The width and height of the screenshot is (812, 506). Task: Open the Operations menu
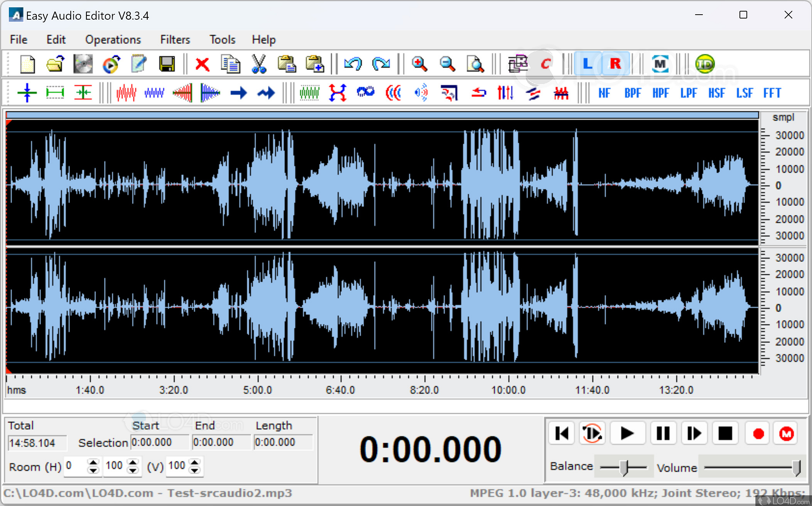click(113, 40)
